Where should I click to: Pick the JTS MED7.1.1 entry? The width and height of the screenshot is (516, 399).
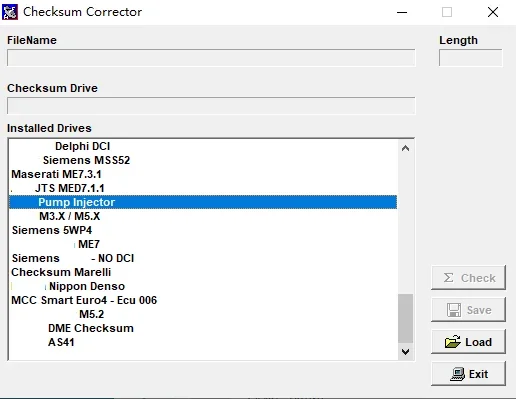click(x=203, y=188)
